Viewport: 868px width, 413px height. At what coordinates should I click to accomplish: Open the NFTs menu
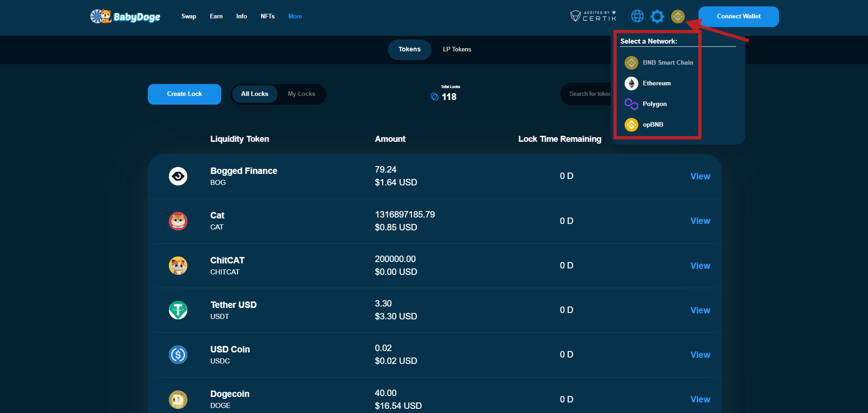pyautogui.click(x=268, y=17)
